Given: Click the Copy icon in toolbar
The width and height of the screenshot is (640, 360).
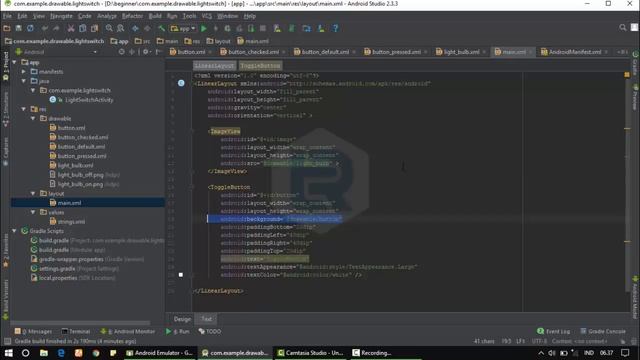Looking at the screenshot, I should pyautogui.click(x=82, y=28).
